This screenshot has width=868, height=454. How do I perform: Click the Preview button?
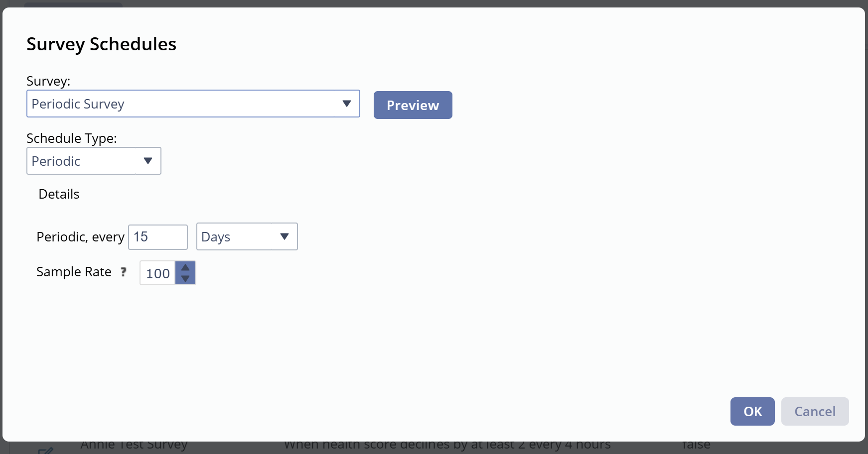[x=413, y=105]
